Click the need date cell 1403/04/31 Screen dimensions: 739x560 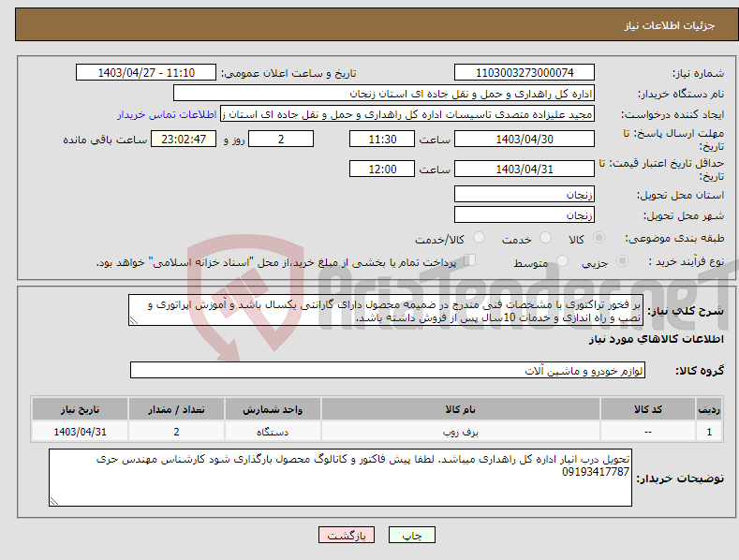81,432
